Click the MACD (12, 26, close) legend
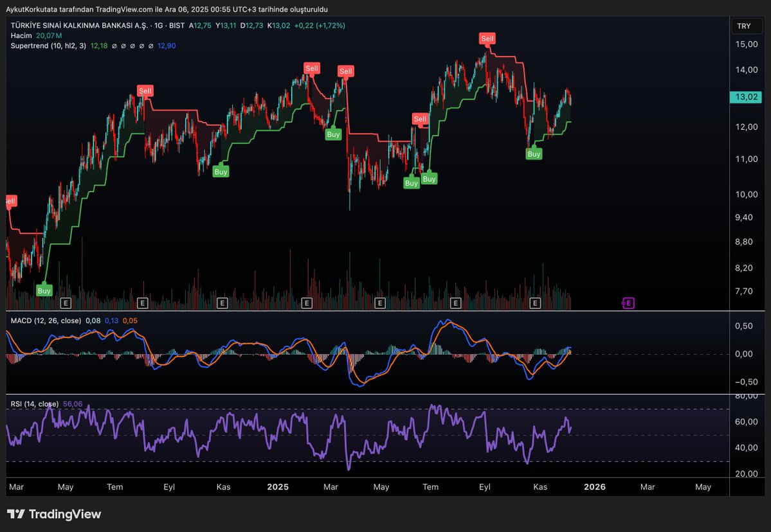771x532 pixels. [46, 321]
